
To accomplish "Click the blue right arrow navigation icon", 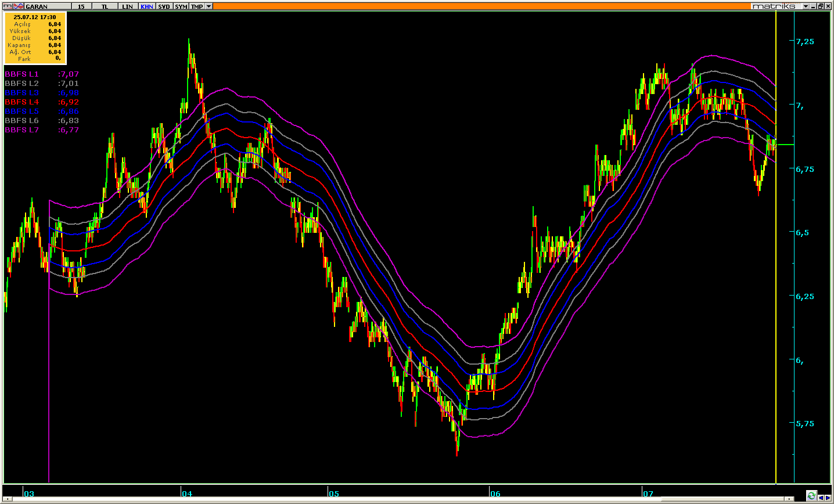I will tap(828, 498).
